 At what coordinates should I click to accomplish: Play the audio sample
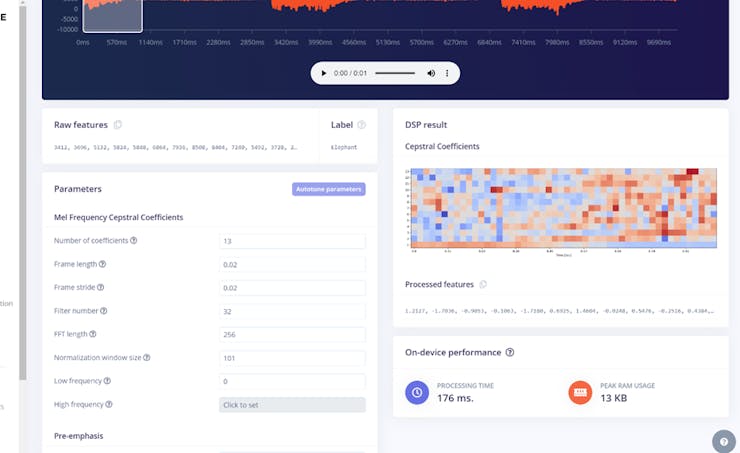323,73
